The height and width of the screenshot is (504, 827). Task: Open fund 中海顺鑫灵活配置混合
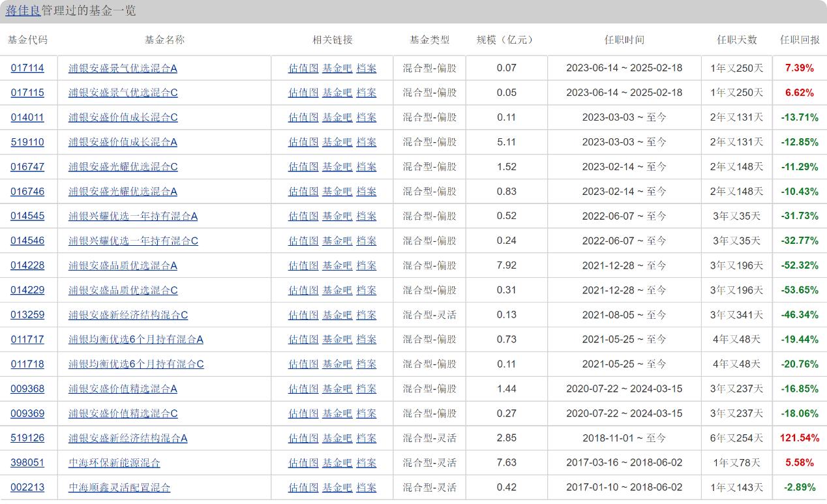tap(119, 488)
